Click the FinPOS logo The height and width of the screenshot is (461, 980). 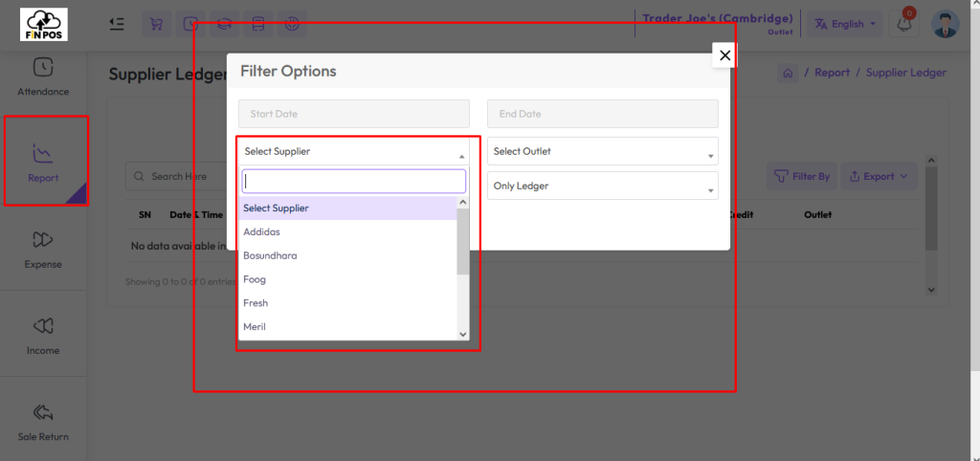44,24
